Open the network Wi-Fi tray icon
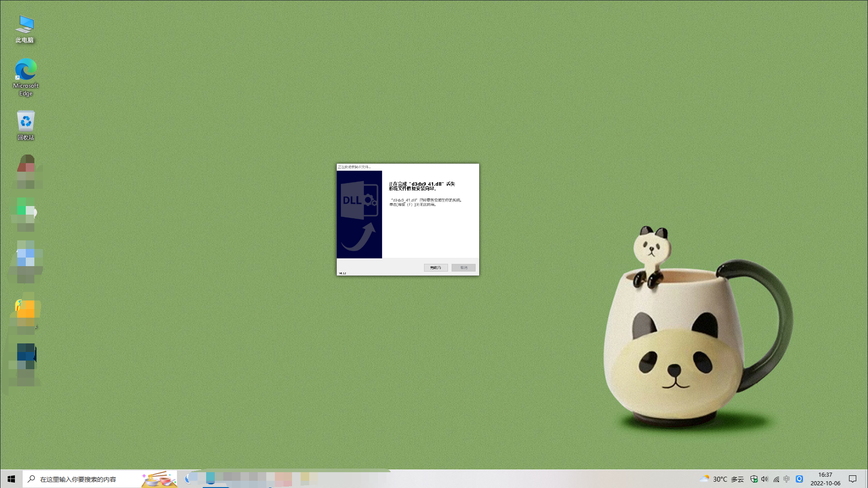This screenshot has height=488, width=868. tap(776, 479)
